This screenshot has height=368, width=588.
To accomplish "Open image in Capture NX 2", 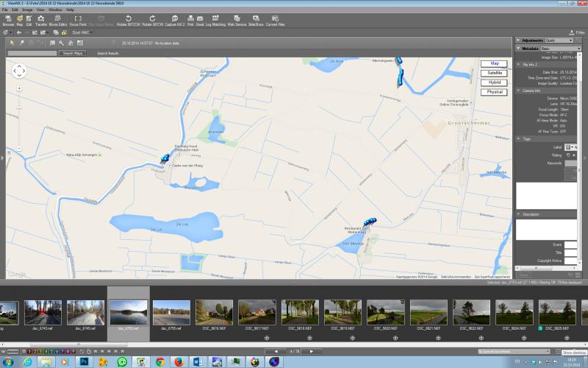I will pos(175,21).
